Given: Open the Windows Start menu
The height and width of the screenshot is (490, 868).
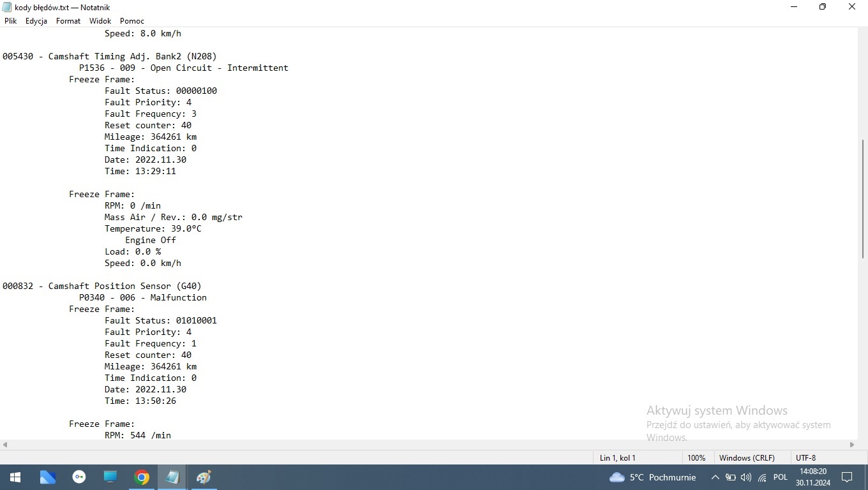Looking at the screenshot, I should 15,477.
